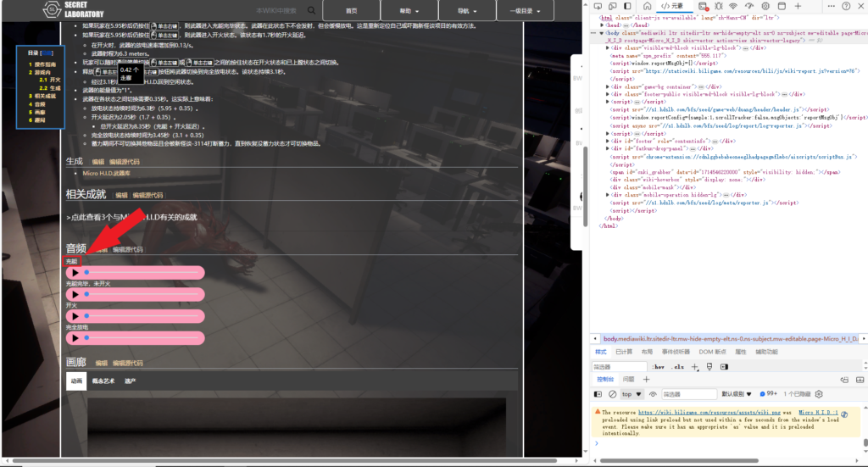The height and width of the screenshot is (467, 868).
Task: Expand the head element node
Action: click(603, 25)
